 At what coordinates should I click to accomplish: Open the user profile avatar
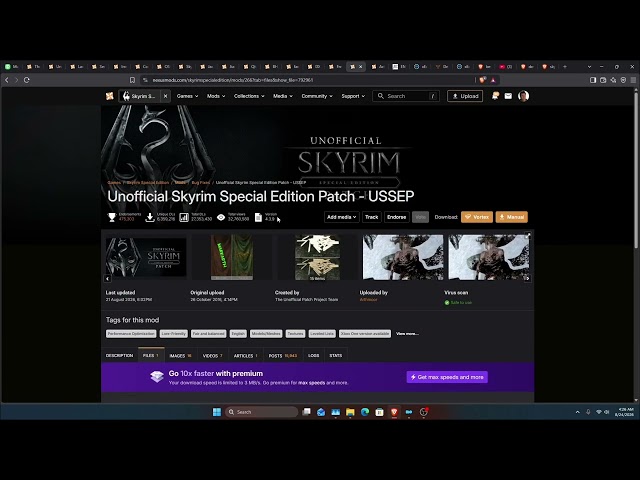(523, 96)
